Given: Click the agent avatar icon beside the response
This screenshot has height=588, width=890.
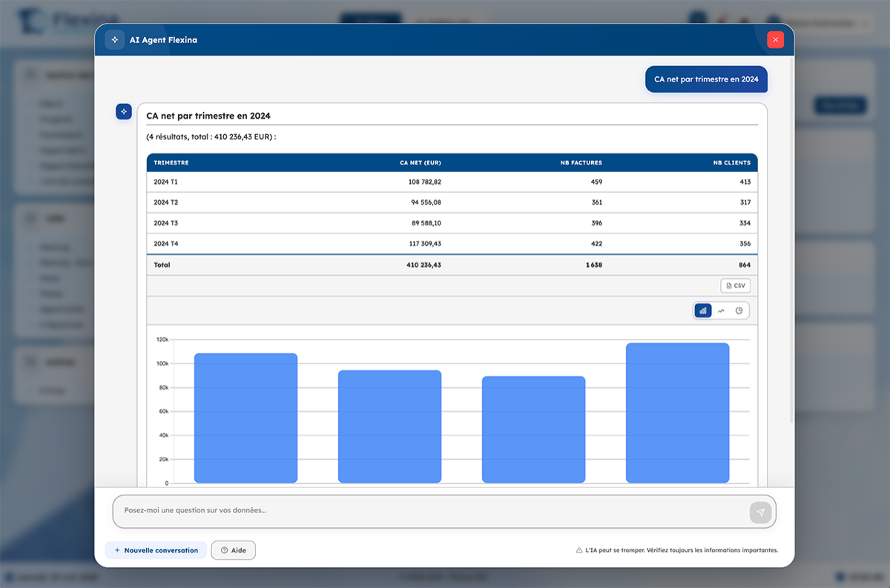Looking at the screenshot, I should [x=124, y=111].
